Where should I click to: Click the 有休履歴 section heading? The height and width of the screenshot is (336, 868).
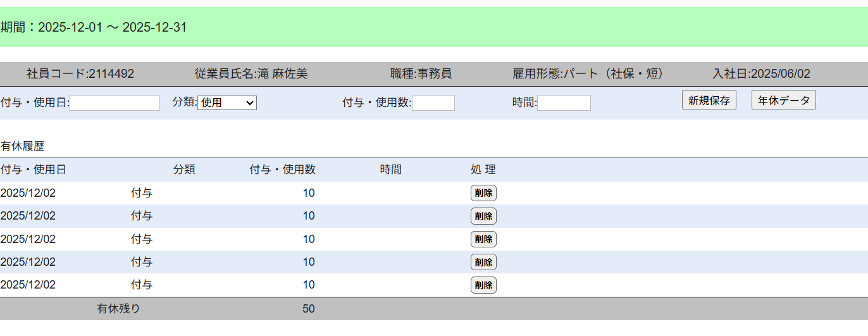click(23, 146)
